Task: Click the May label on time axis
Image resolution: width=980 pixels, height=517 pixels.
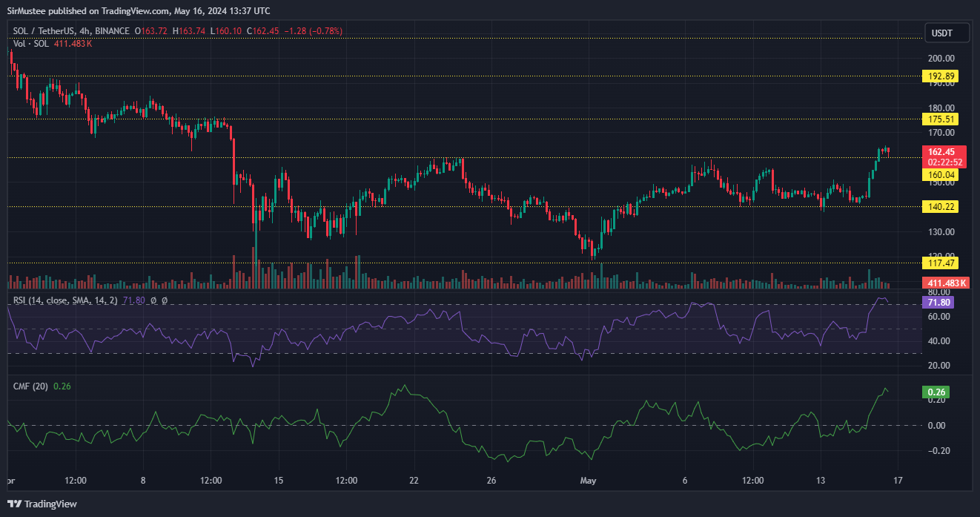Action: pyautogui.click(x=588, y=481)
